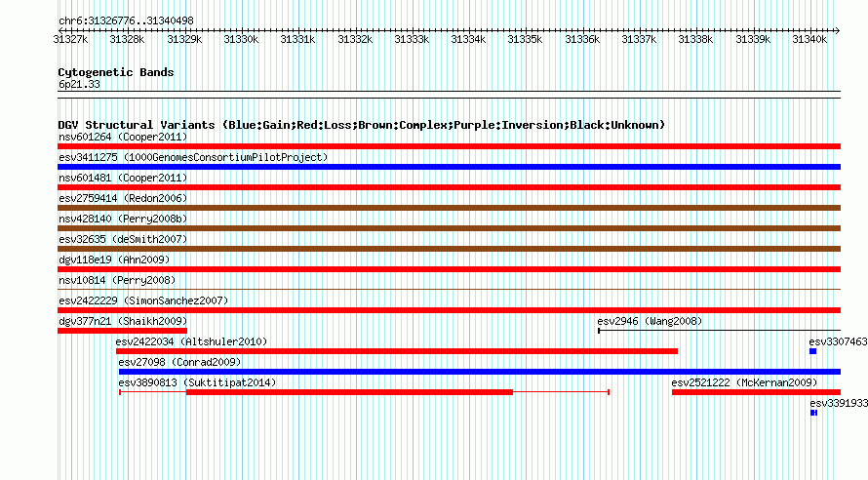Click the esv2422229 (SimonSanchez2007) loss bar
Viewport: 868px width, 480px height.
449,310
